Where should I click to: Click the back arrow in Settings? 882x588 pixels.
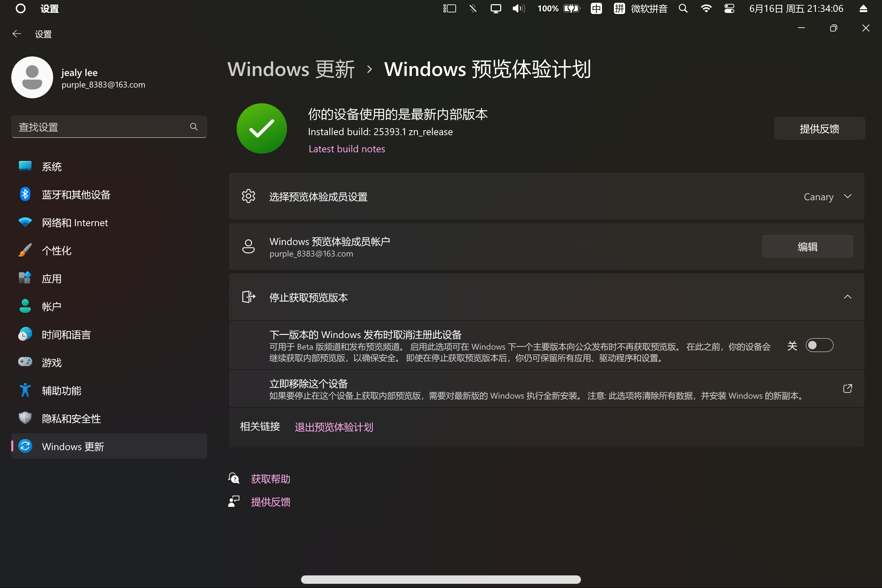point(16,34)
